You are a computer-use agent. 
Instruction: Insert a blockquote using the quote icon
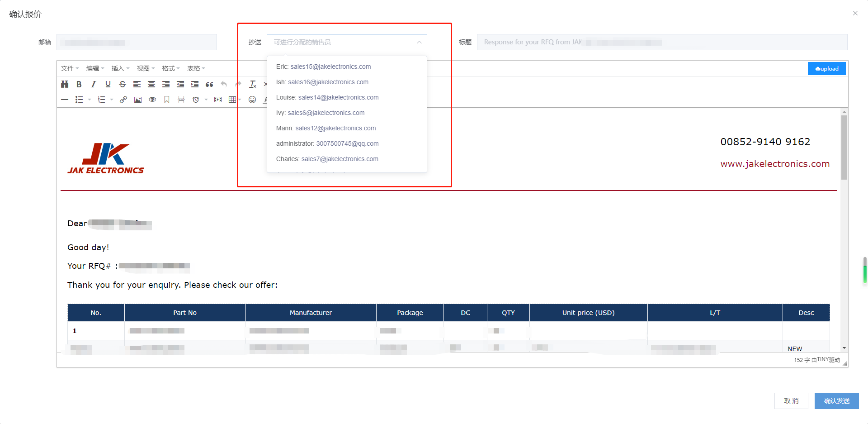(x=209, y=84)
